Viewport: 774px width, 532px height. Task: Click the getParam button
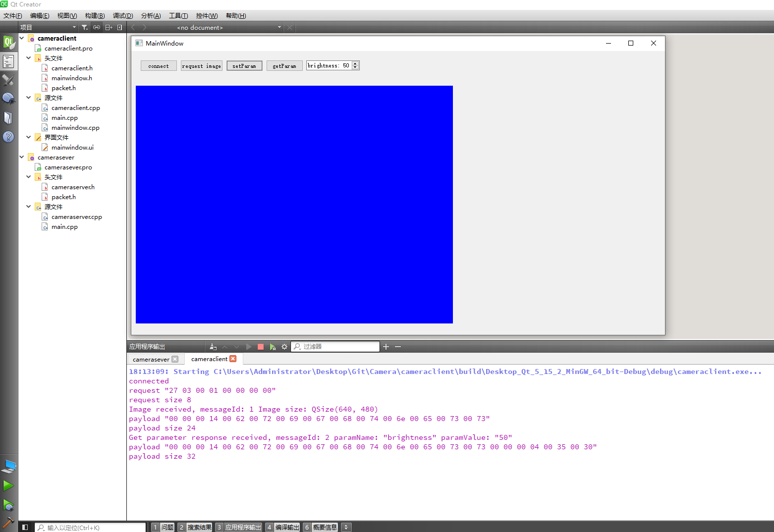click(x=284, y=66)
